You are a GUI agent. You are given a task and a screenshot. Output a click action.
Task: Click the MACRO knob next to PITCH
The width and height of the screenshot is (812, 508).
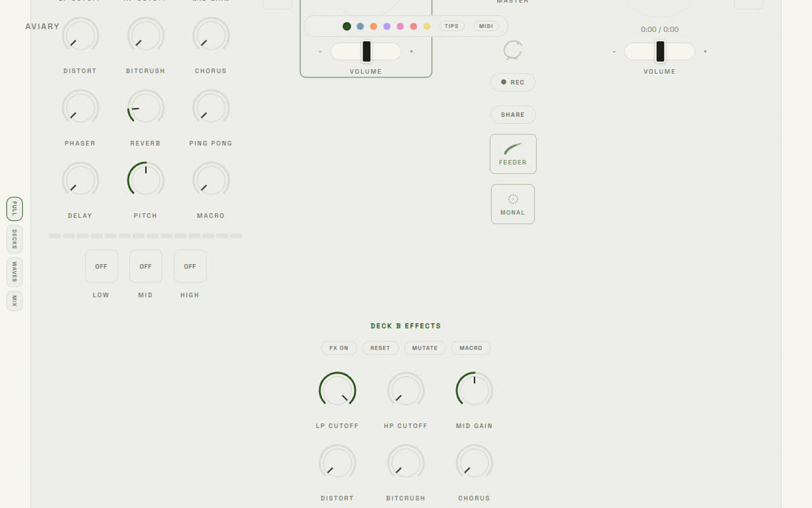(211, 180)
